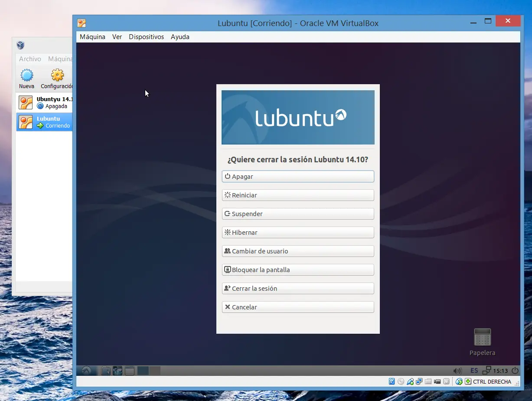Click the mouse integration icon in VirtualBox statusbar
The width and height of the screenshot is (532, 401).
tap(458, 381)
